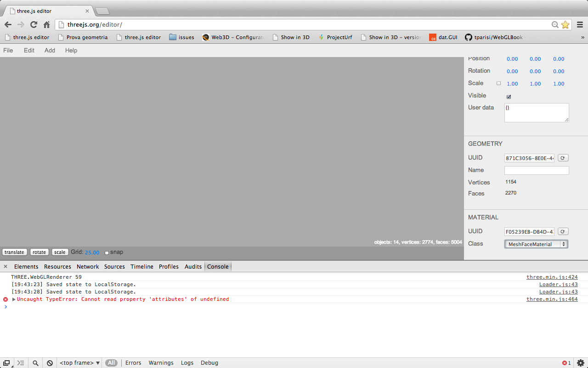This screenshot has height=368, width=588.
Task: Toggle the Visible checkbox
Action: [509, 97]
